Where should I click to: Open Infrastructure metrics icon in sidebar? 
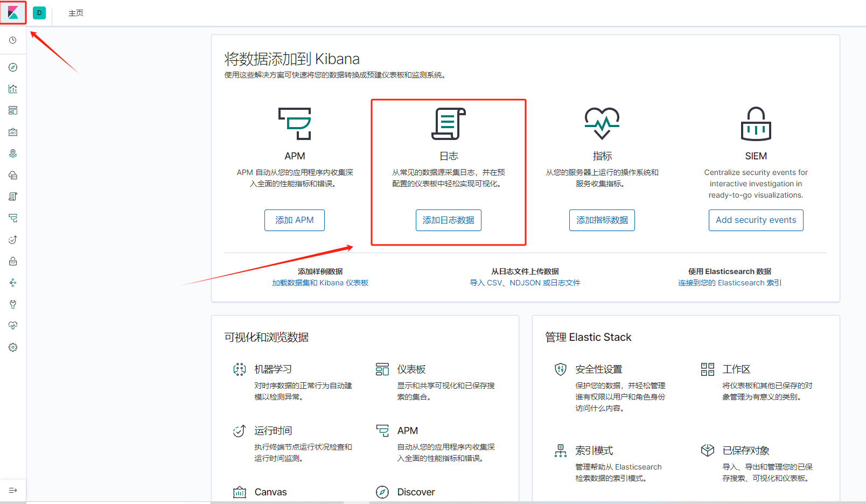click(x=13, y=175)
